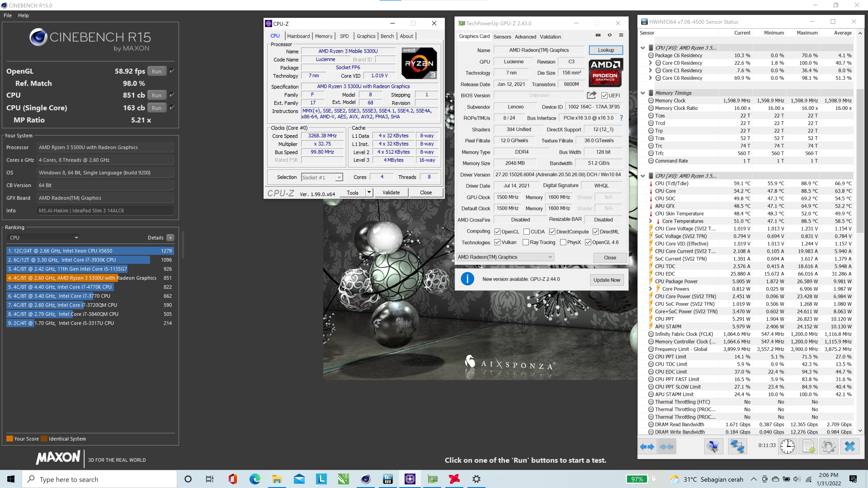
Task: Toggle the OpenGL test checkmark in Cinebench
Action: [x=172, y=71]
